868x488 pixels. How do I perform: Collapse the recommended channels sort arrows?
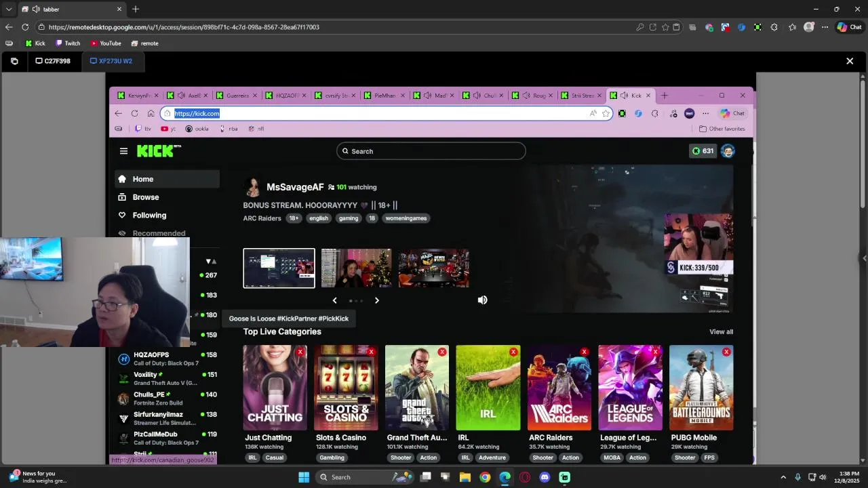(211, 261)
